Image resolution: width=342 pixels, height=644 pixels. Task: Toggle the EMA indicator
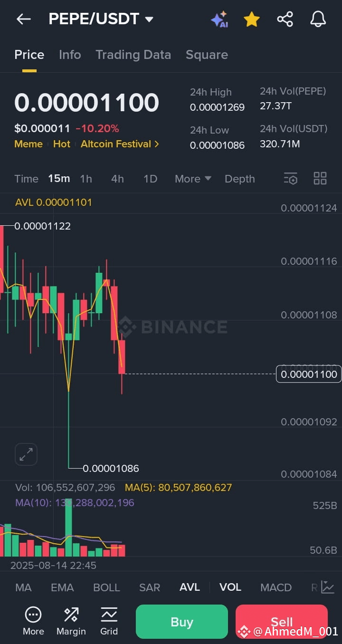tap(62, 587)
